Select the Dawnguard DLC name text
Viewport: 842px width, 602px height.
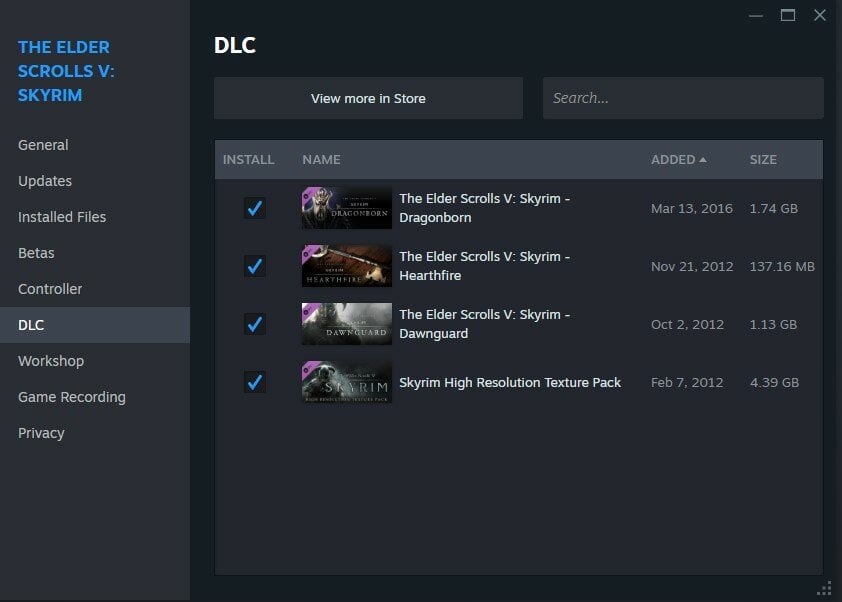coord(484,324)
